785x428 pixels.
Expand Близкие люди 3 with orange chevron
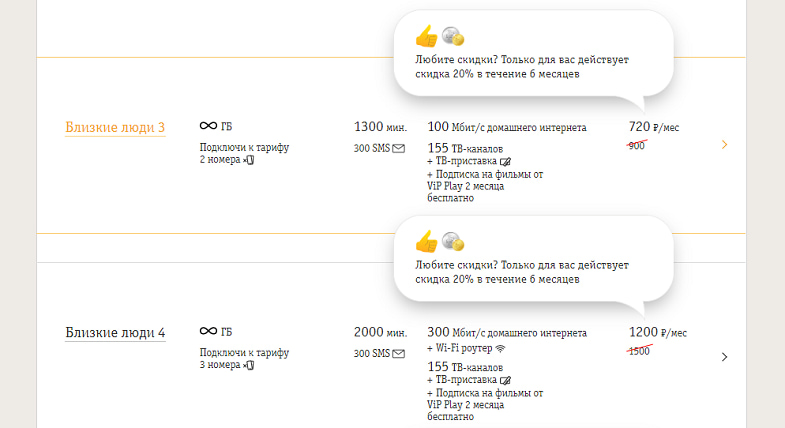coord(724,145)
